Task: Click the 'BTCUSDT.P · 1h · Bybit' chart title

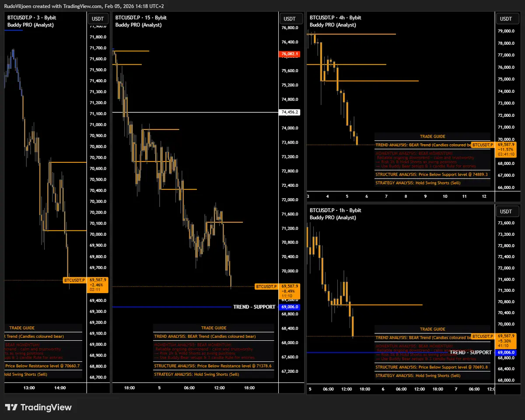Action: pyautogui.click(x=335, y=210)
